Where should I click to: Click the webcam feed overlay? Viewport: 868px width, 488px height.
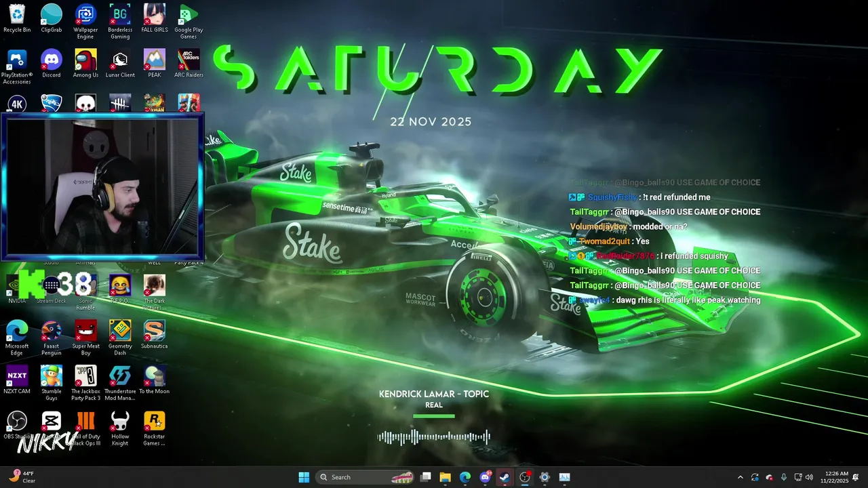(x=102, y=186)
